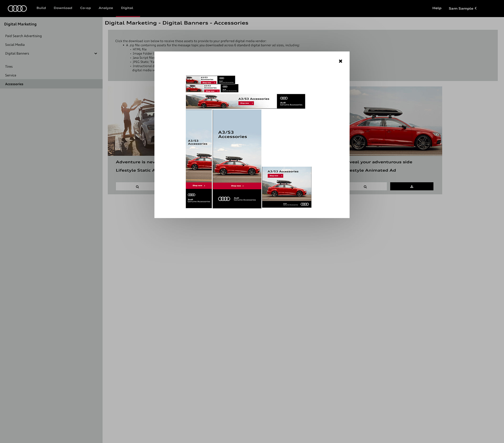Click Shop now in the square banner

[x=275, y=176]
